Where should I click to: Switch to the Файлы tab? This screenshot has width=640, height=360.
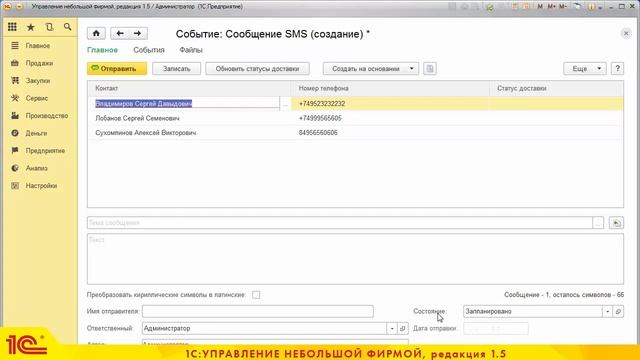click(x=191, y=50)
